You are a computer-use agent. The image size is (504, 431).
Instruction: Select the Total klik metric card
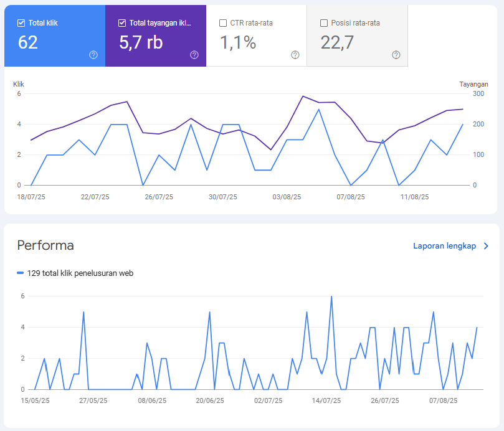pyautogui.click(x=55, y=36)
